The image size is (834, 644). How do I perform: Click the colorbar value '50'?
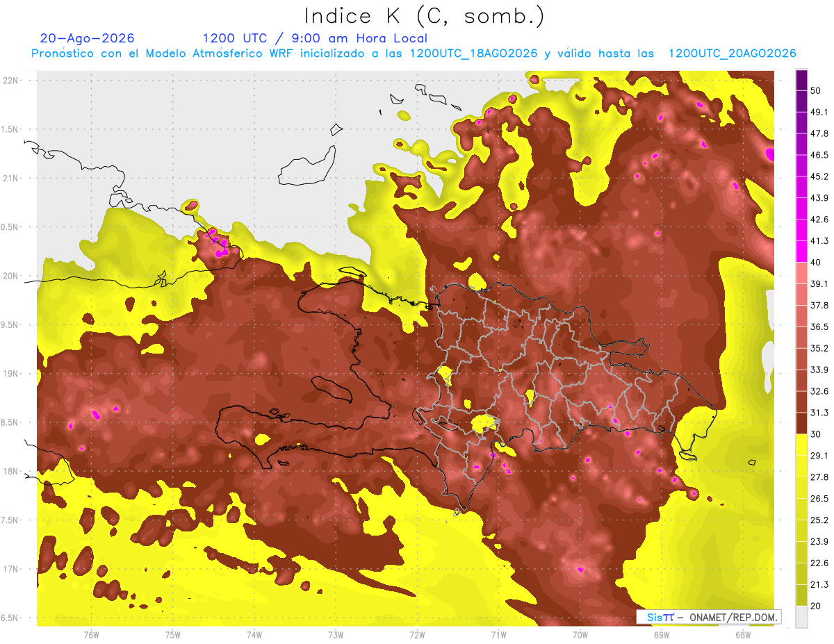[x=816, y=91]
